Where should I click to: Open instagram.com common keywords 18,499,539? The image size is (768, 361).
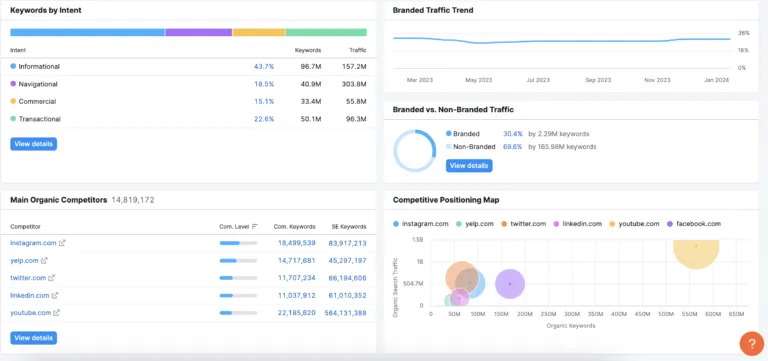(297, 243)
